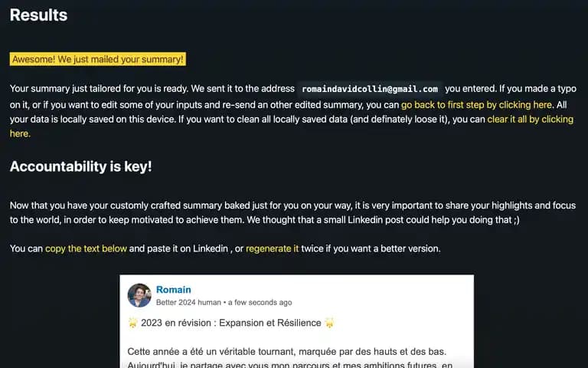588x368 pixels.
Task: Click the star emoji after Résilience
Action: click(x=329, y=323)
